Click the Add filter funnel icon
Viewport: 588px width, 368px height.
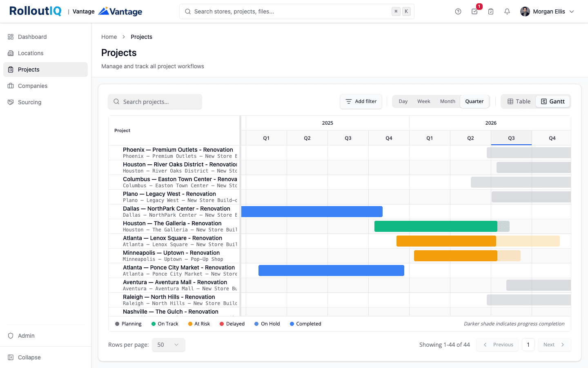[x=349, y=101]
